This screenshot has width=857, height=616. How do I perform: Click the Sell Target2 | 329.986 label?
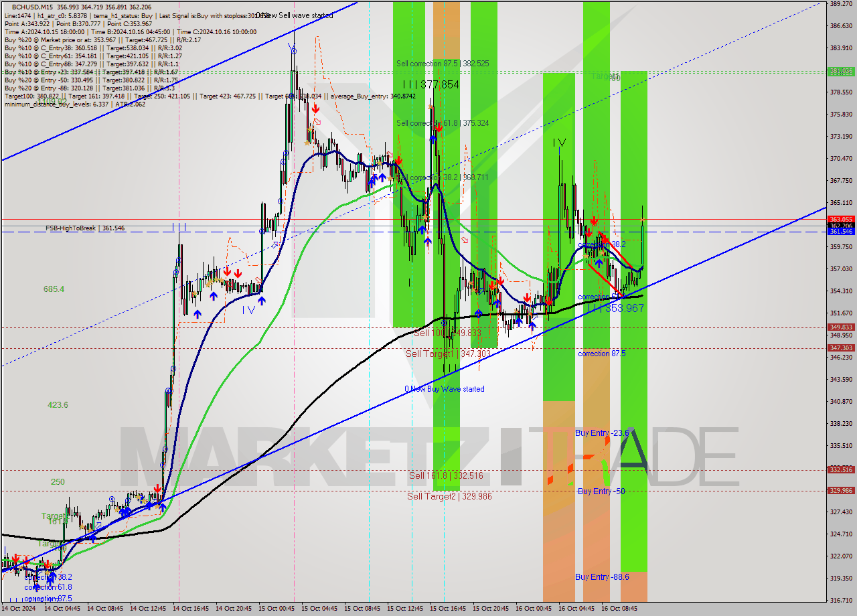[x=450, y=496]
